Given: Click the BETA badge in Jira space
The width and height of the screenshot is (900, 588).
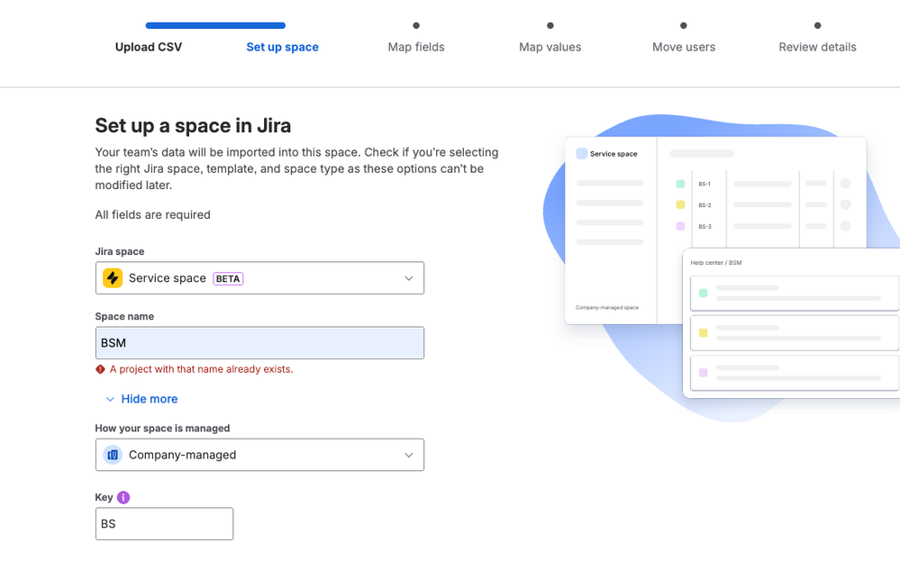Looking at the screenshot, I should click(x=228, y=279).
